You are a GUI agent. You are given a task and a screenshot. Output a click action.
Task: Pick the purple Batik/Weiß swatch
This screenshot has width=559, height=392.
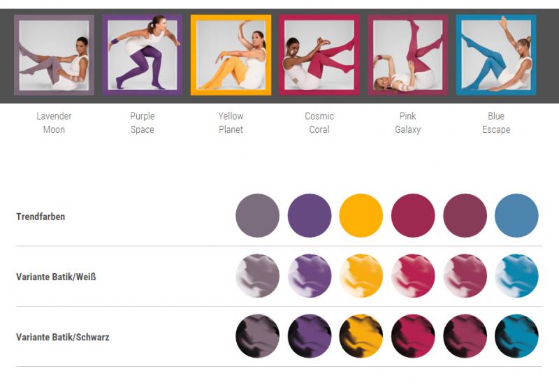point(310,276)
